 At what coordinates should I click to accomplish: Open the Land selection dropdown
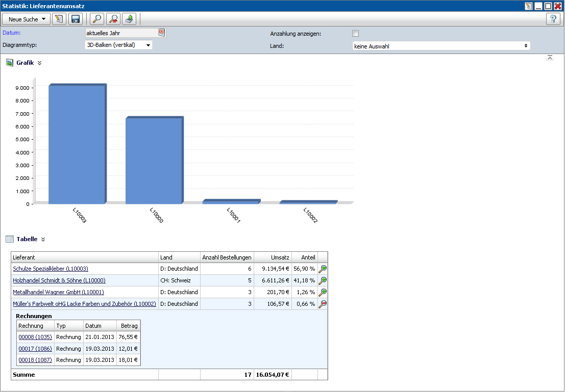pyautogui.click(x=441, y=46)
